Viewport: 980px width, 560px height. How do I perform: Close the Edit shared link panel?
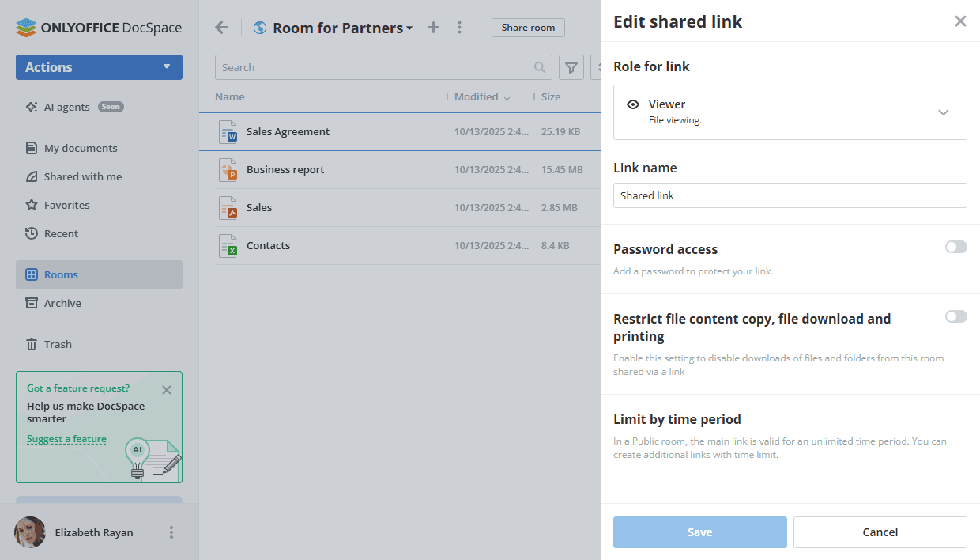click(960, 21)
